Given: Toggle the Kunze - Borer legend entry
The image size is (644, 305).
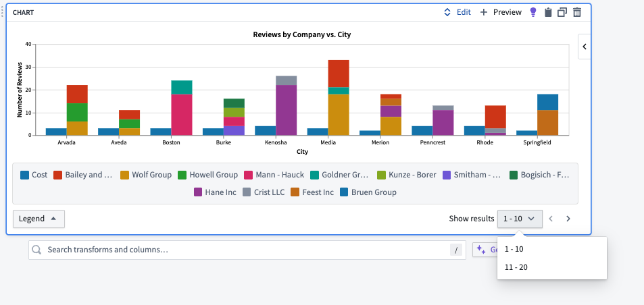Looking at the screenshot, I should point(407,175).
